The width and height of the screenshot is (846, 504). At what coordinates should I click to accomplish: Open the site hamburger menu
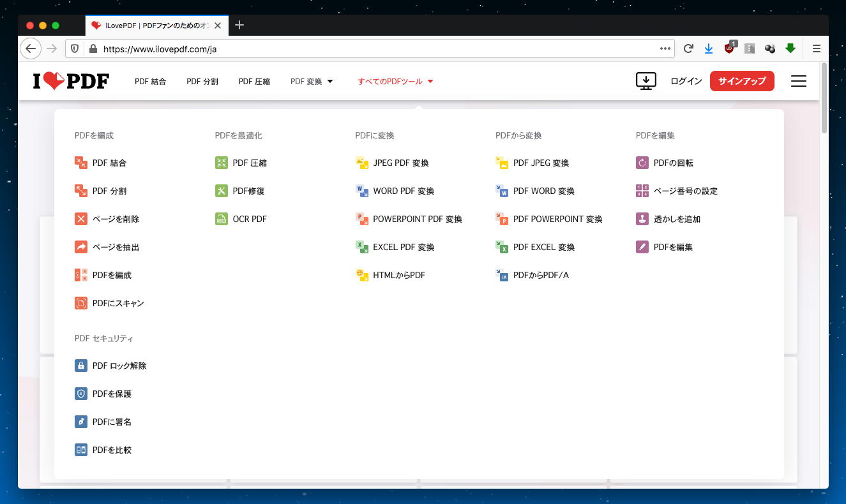pyautogui.click(x=799, y=81)
